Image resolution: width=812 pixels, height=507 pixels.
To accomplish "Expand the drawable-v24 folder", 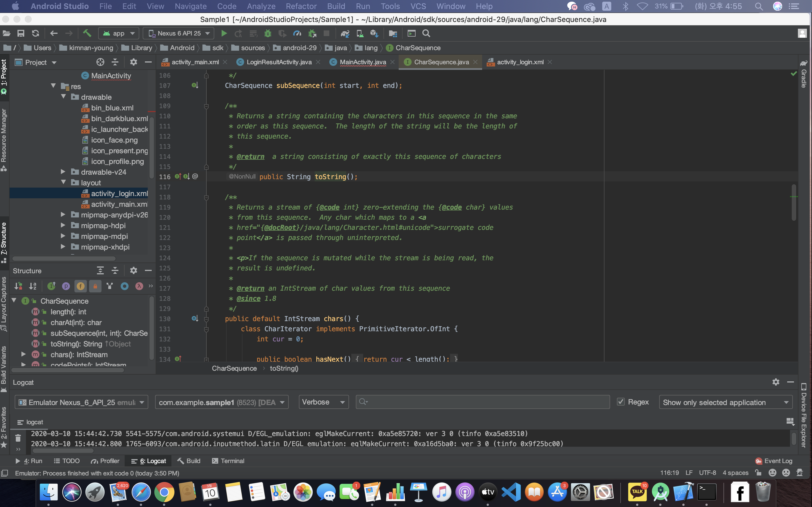I will (x=63, y=172).
